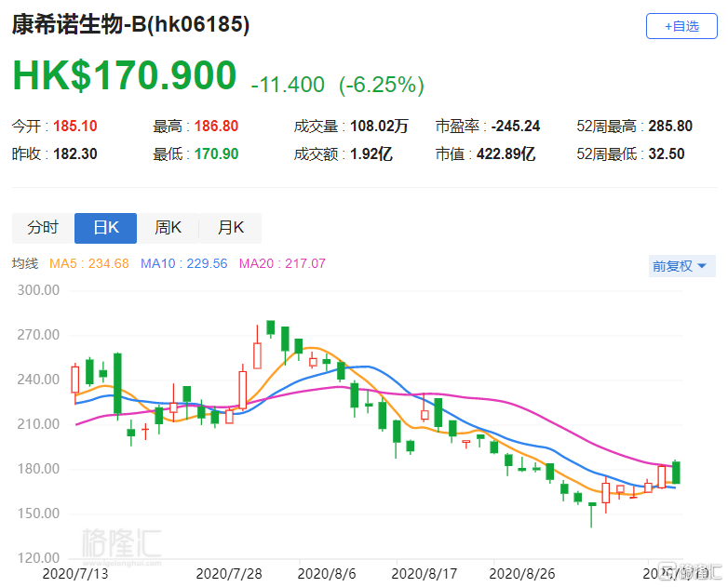Click the HK$170.900 current price
The width and height of the screenshot is (728, 587).
point(124,76)
